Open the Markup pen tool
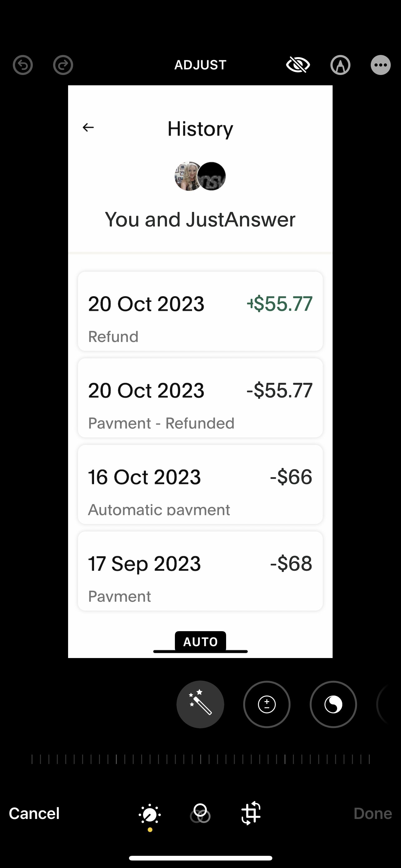Screen dimensions: 401x868 coord(340,65)
